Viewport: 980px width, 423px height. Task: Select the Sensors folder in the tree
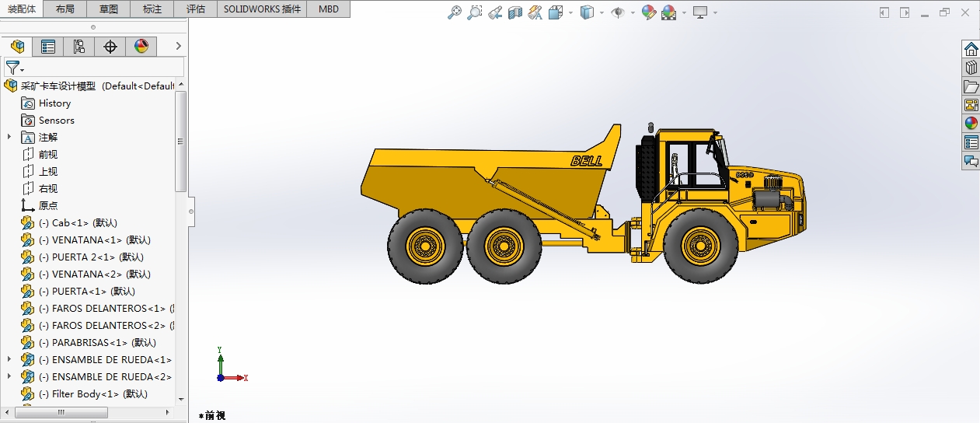click(x=48, y=120)
